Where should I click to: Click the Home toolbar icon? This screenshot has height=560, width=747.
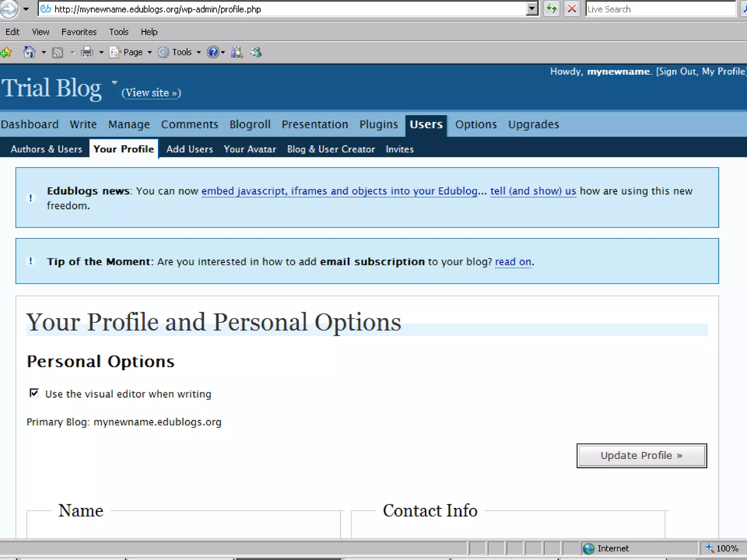(30, 52)
